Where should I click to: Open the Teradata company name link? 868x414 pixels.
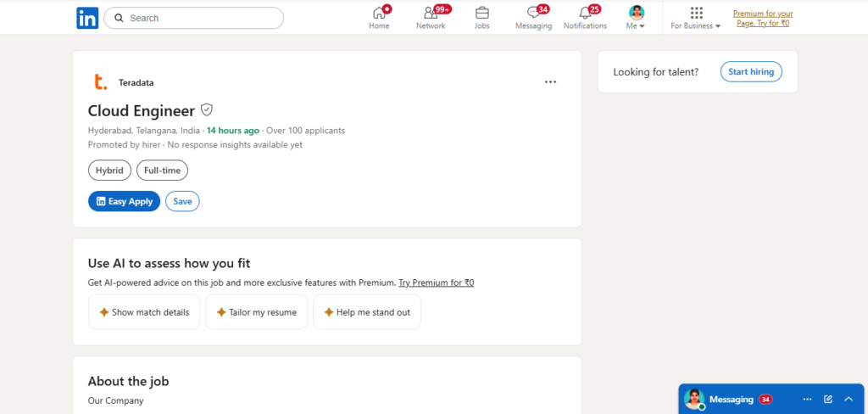(x=136, y=82)
